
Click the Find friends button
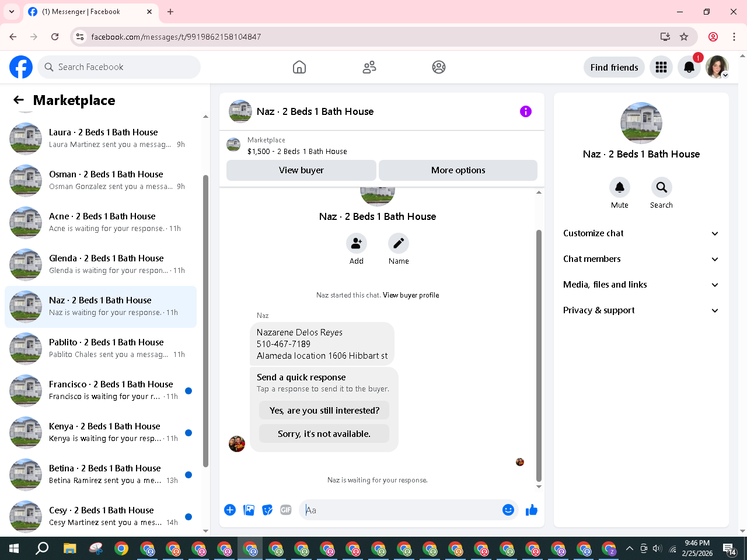(x=614, y=67)
